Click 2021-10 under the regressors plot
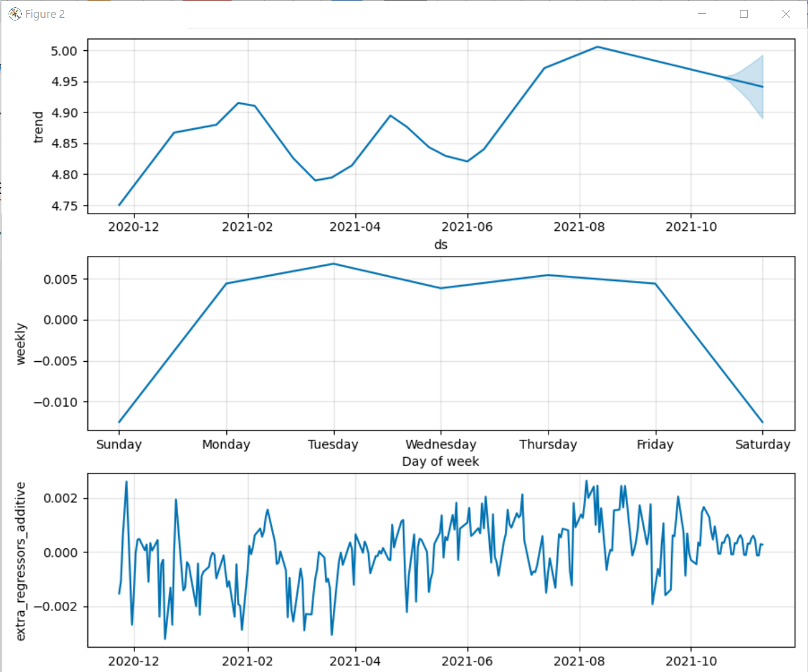 click(691, 661)
